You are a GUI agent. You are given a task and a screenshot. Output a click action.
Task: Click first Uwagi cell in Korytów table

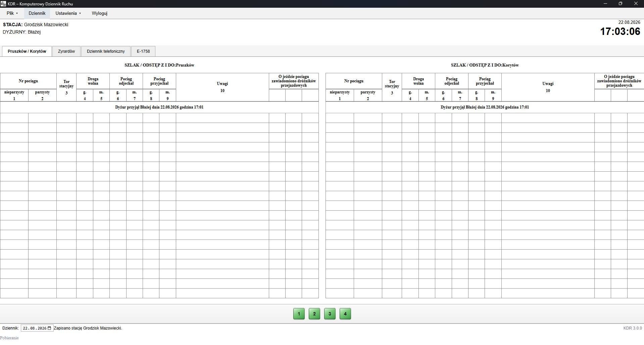point(548,118)
